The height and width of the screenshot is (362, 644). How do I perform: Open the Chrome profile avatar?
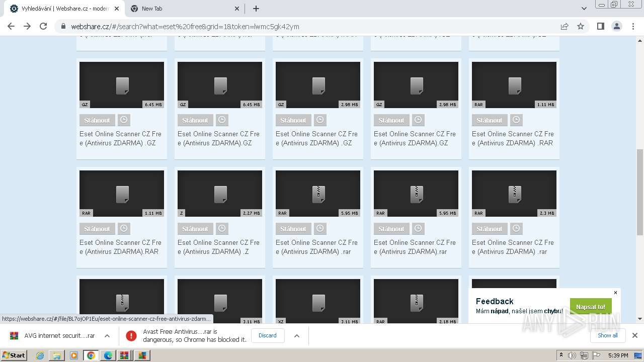click(x=616, y=26)
